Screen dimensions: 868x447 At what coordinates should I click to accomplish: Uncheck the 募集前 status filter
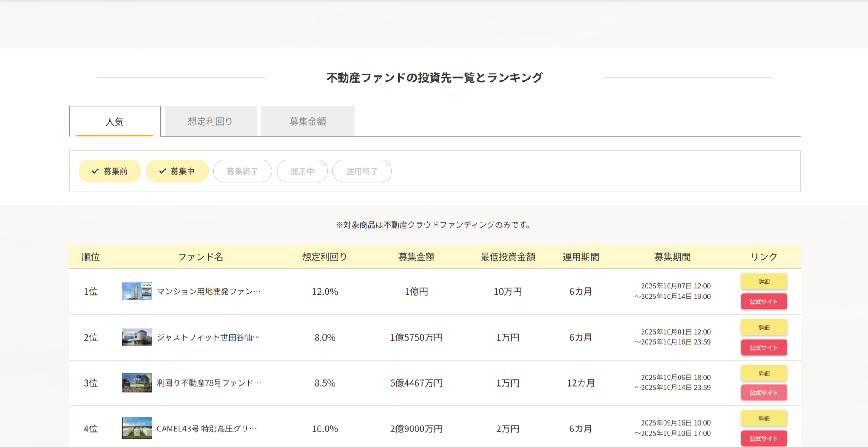[110, 171]
